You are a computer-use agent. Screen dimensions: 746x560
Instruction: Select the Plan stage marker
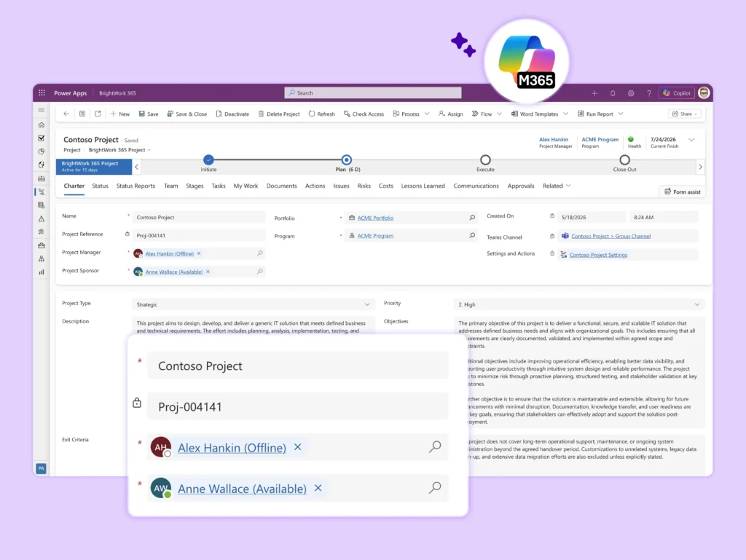click(x=346, y=159)
